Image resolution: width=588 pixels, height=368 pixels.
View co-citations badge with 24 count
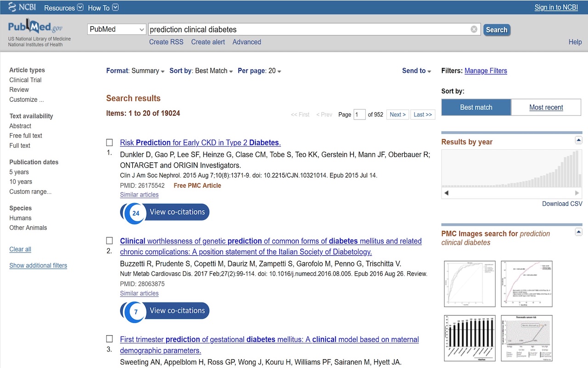point(165,213)
